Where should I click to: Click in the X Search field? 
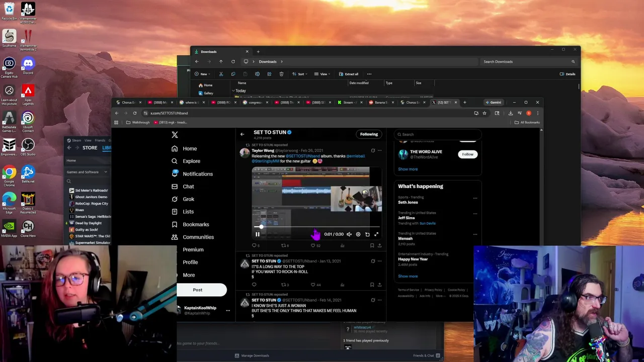438,134
